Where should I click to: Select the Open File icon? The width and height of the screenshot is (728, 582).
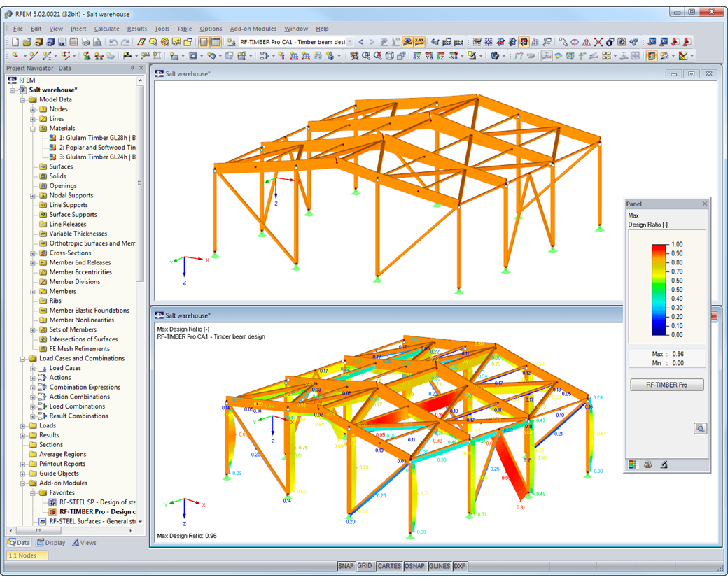(26, 42)
